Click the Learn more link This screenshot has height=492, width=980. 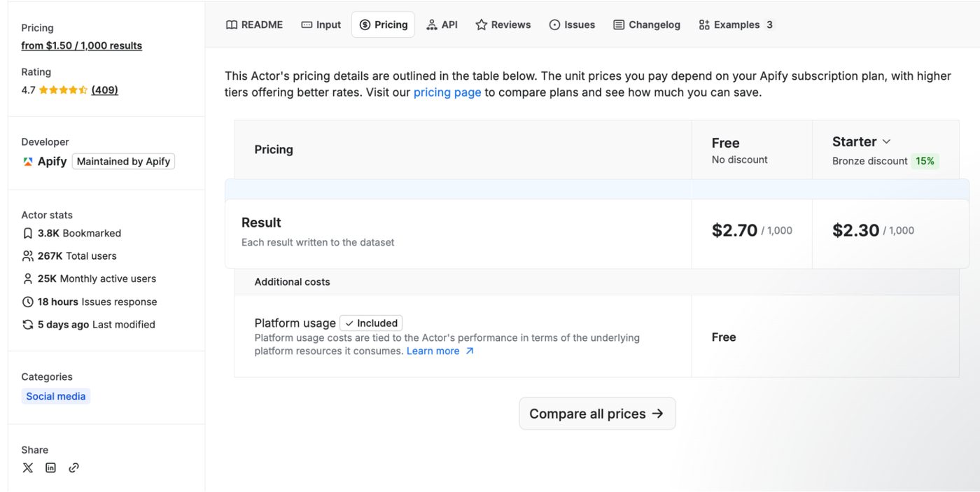click(x=433, y=351)
